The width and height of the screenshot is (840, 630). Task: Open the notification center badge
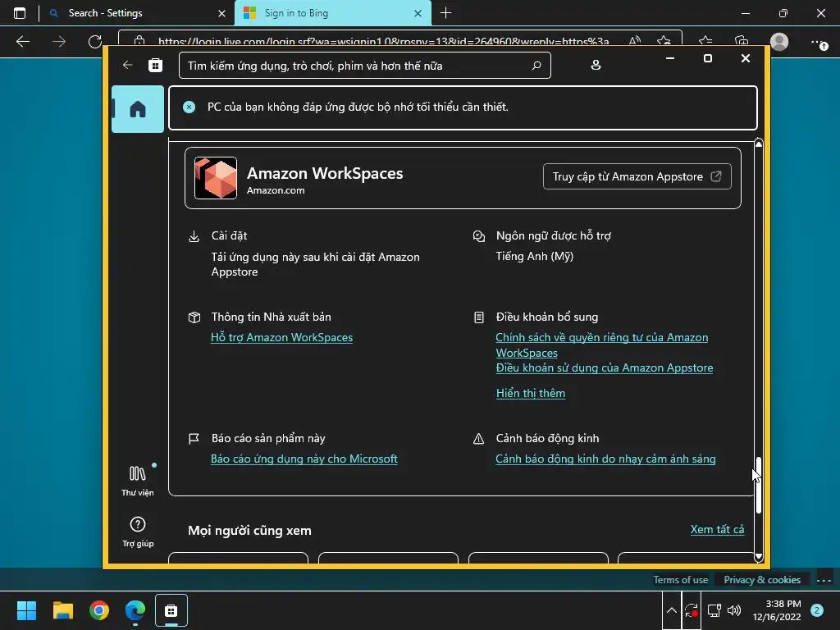click(817, 610)
